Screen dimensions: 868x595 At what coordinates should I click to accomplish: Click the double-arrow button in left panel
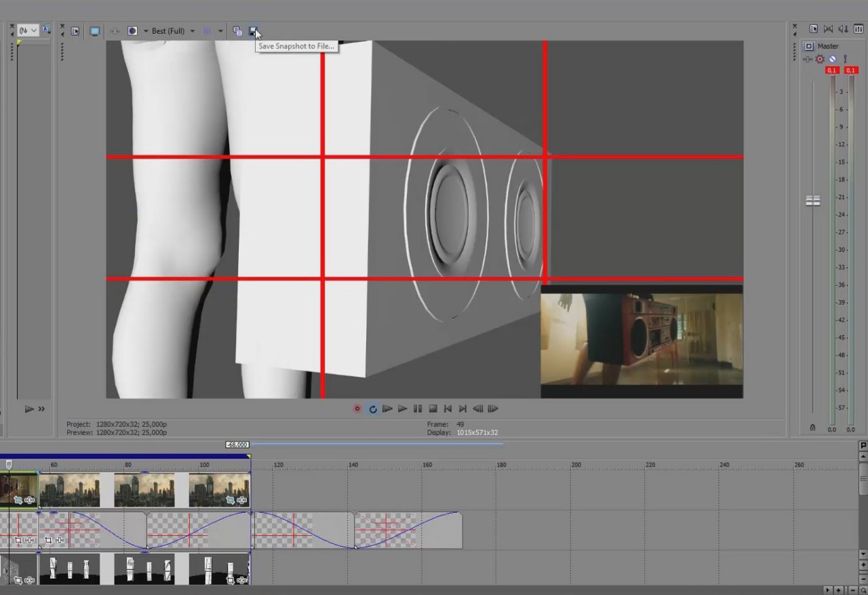tap(41, 409)
